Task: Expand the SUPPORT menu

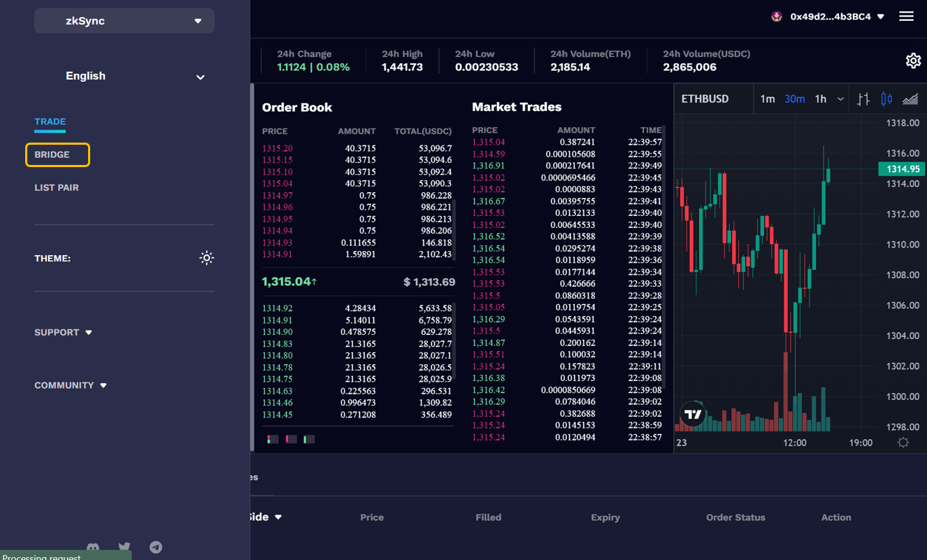Action: click(x=63, y=332)
